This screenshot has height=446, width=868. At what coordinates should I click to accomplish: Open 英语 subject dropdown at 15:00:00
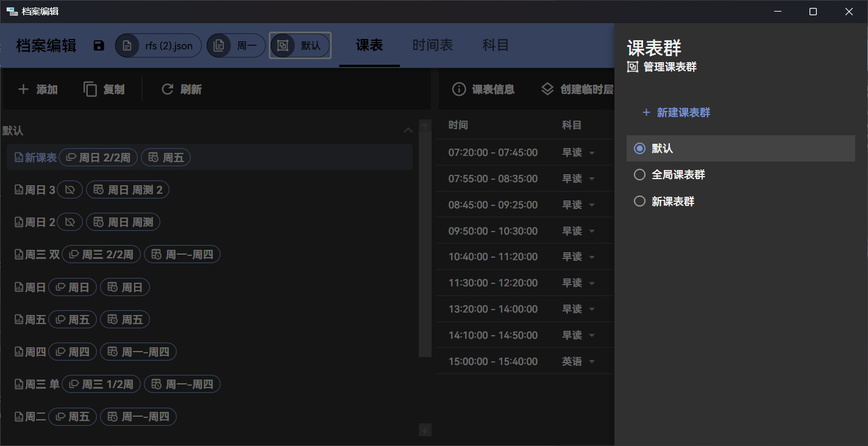coord(591,362)
